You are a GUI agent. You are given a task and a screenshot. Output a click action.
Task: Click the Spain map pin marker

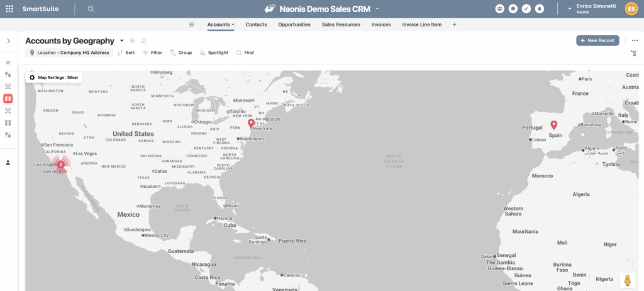[554, 124]
